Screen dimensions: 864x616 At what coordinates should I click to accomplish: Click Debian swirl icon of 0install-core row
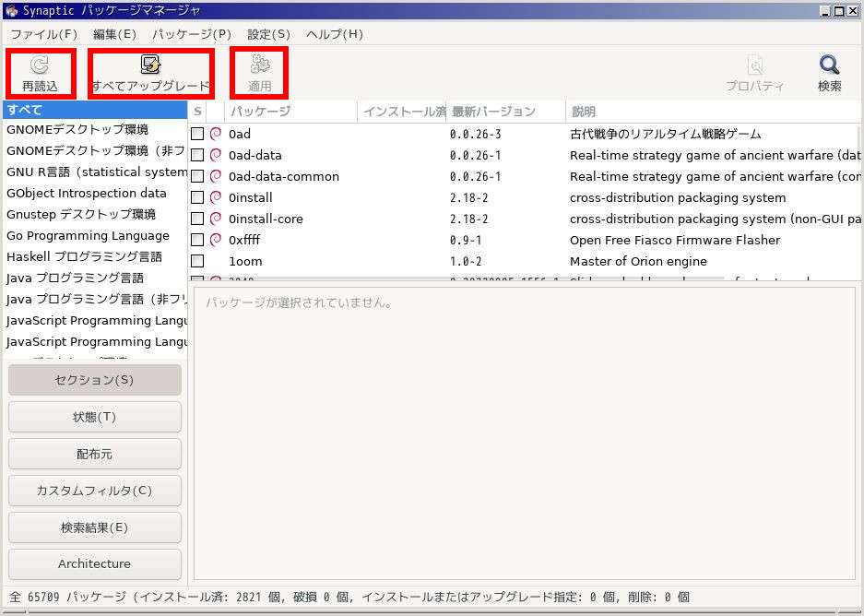(216, 219)
